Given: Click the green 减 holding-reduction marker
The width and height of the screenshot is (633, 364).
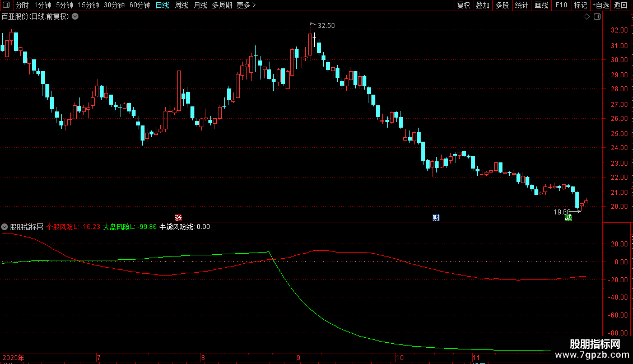Looking at the screenshot, I should pyautogui.click(x=568, y=218).
